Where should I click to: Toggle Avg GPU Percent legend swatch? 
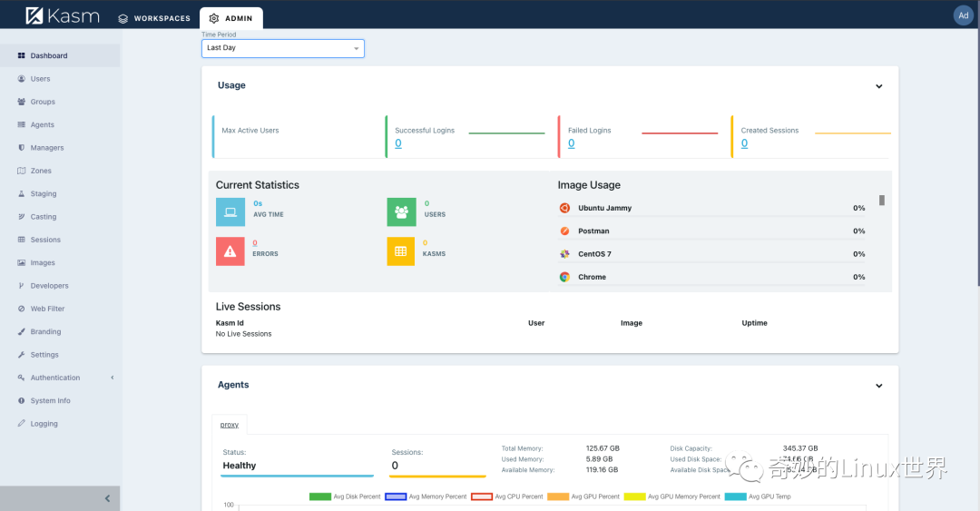[558, 496]
